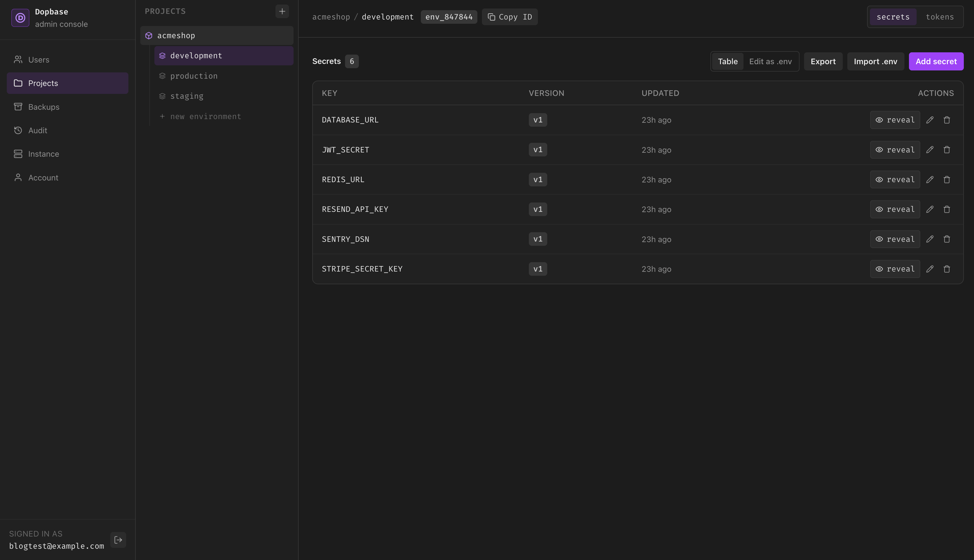The width and height of the screenshot is (974, 560).
Task: Edit the DATABASE_URL secret with pencil icon
Action: (x=930, y=120)
